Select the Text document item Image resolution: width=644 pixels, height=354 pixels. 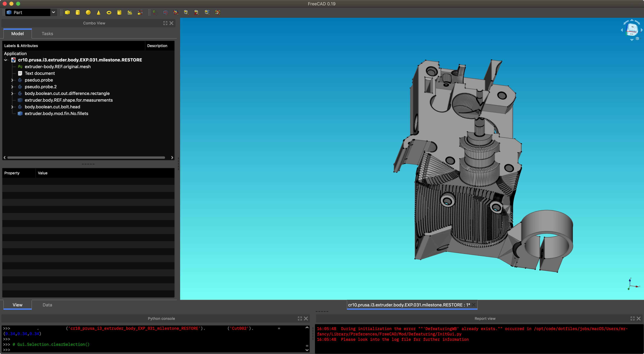coord(40,73)
